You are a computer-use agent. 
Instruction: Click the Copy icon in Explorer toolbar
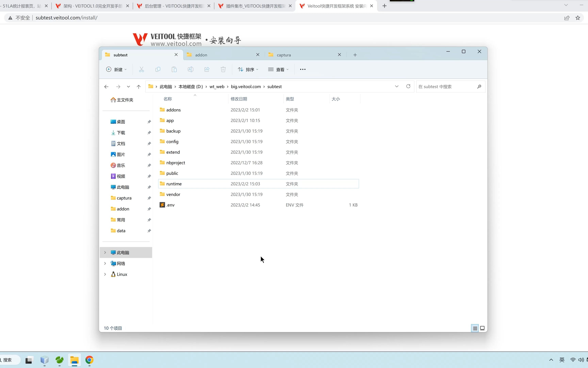158,69
